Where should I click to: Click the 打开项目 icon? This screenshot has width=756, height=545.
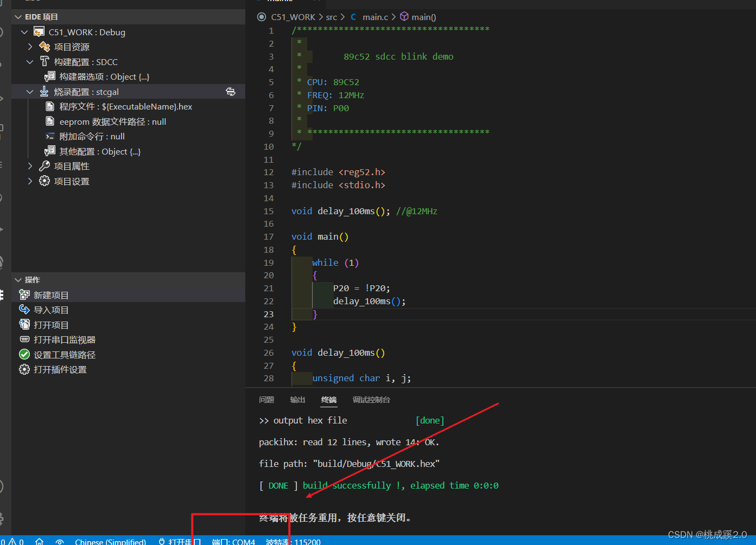coord(24,324)
